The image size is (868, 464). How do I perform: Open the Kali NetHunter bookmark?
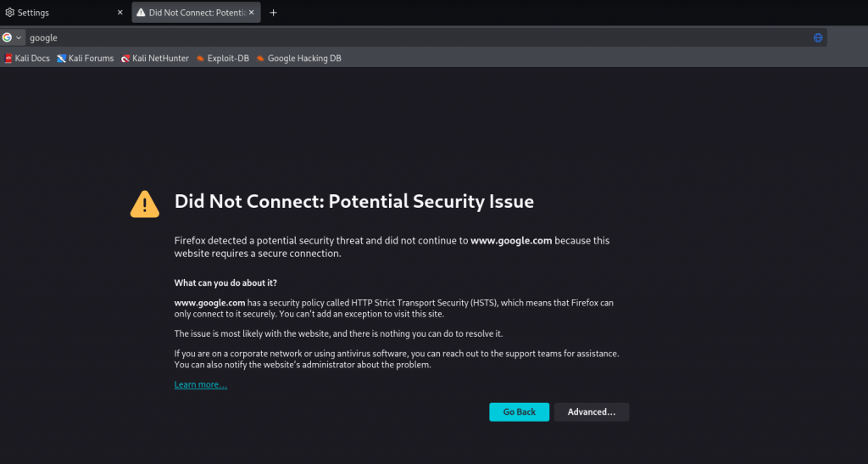[x=155, y=59]
